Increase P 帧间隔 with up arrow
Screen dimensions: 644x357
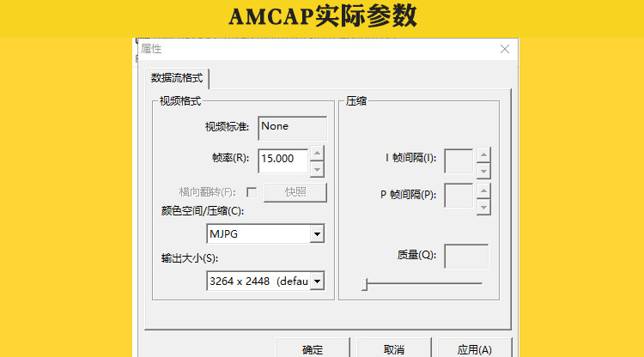483,191
